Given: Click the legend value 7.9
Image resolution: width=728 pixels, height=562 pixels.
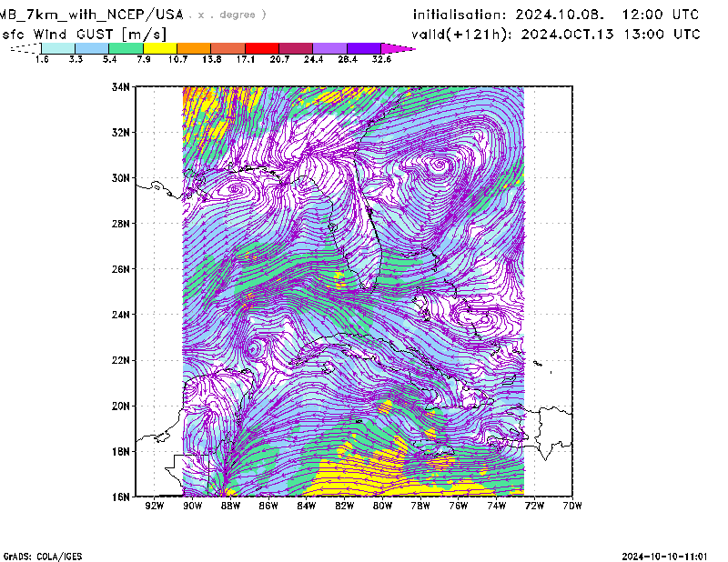Looking at the screenshot, I should coord(144,59).
